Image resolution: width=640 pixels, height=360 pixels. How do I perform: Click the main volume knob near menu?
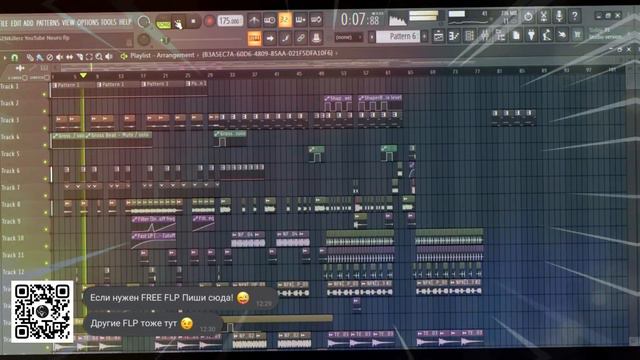(143, 22)
